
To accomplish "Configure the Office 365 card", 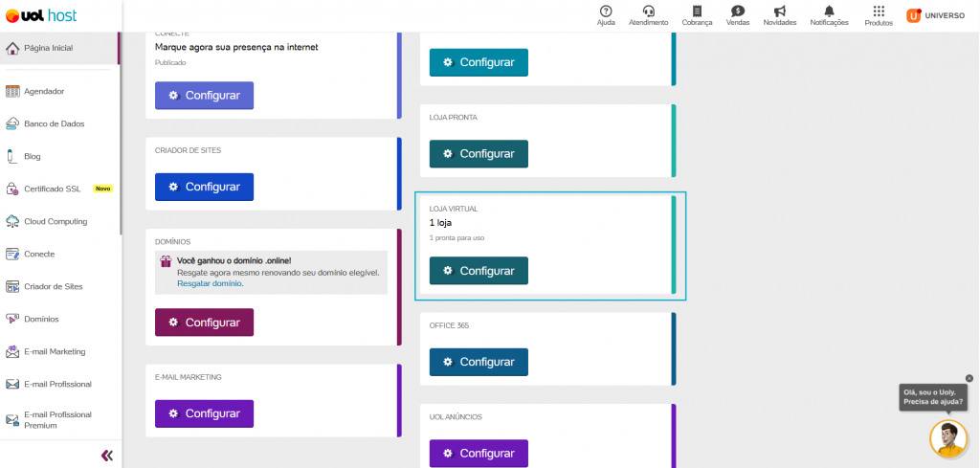I will tap(479, 362).
